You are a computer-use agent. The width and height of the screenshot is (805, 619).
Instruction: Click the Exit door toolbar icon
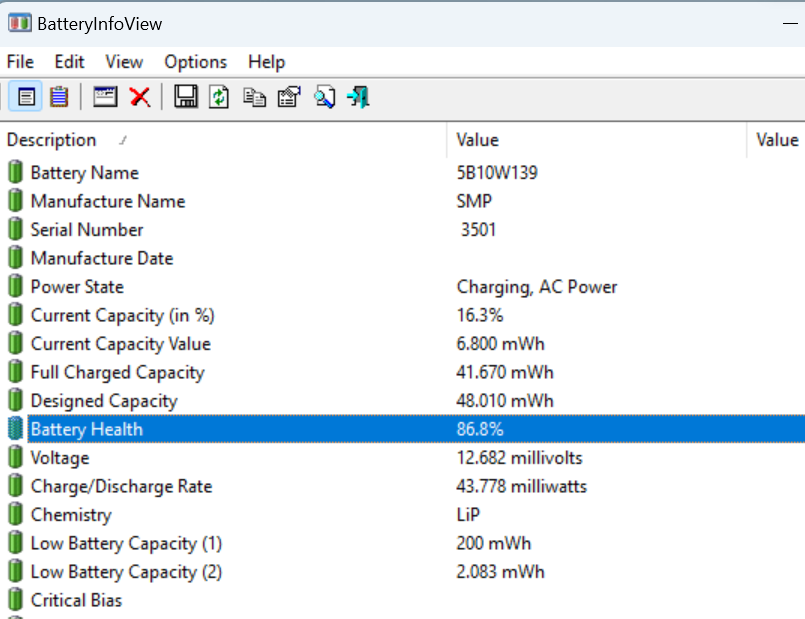358,96
